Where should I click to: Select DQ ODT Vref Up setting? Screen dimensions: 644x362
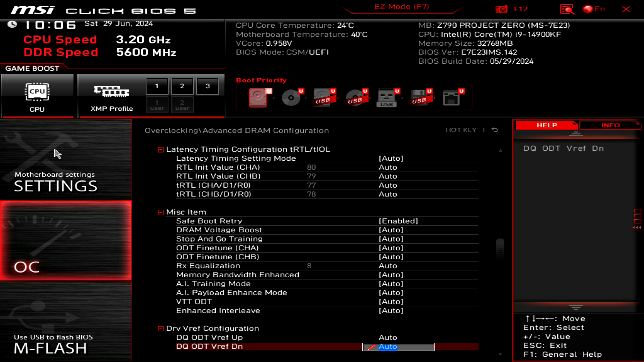pyautogui.click(x=327, y=338)
